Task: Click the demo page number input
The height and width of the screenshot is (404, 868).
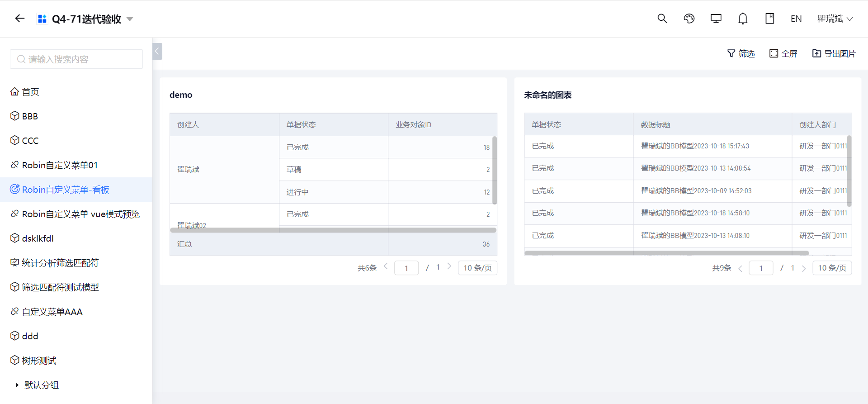Action: tap(406, 268)
